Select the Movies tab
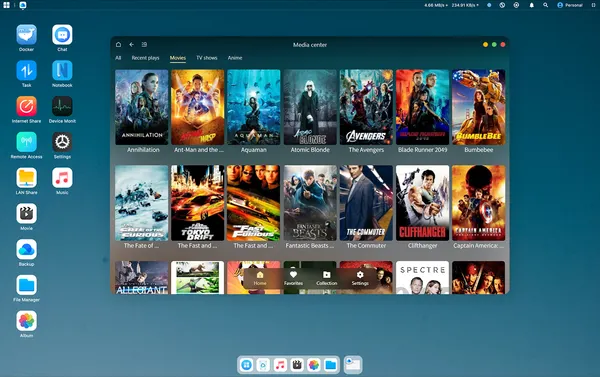The height and width of the screenshot is (377, 600). pos(178,58)
